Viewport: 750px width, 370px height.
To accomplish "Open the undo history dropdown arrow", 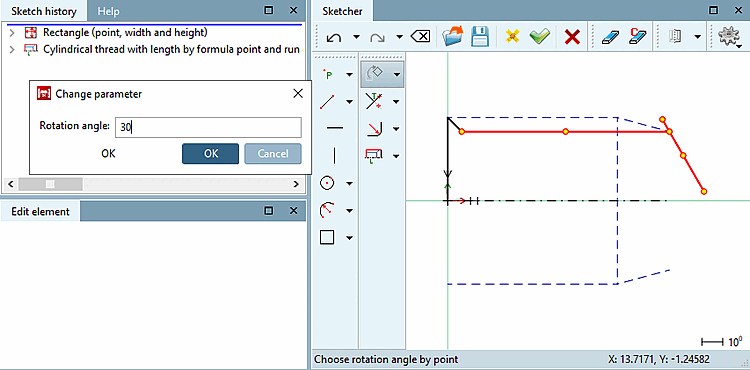I will [356, 37].
